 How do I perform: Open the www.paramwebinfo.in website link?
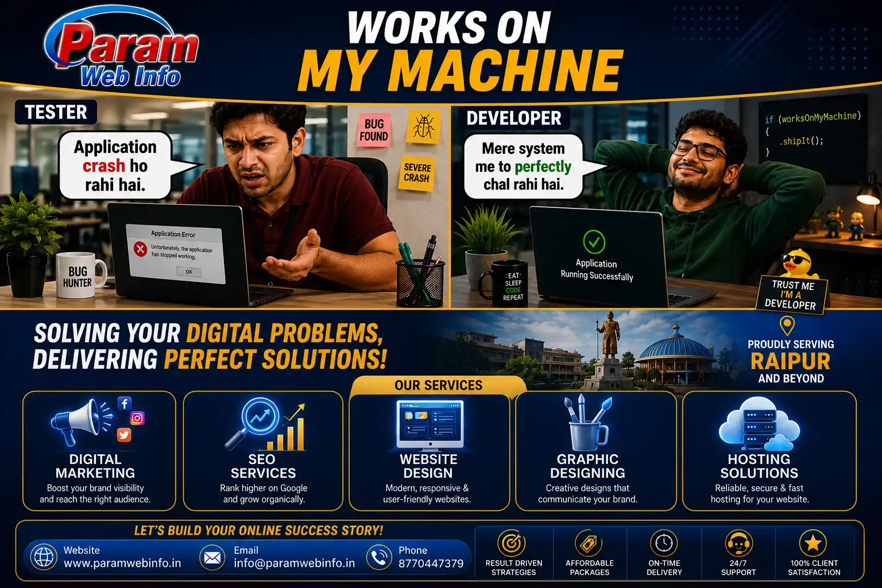[x=122, y=563]
